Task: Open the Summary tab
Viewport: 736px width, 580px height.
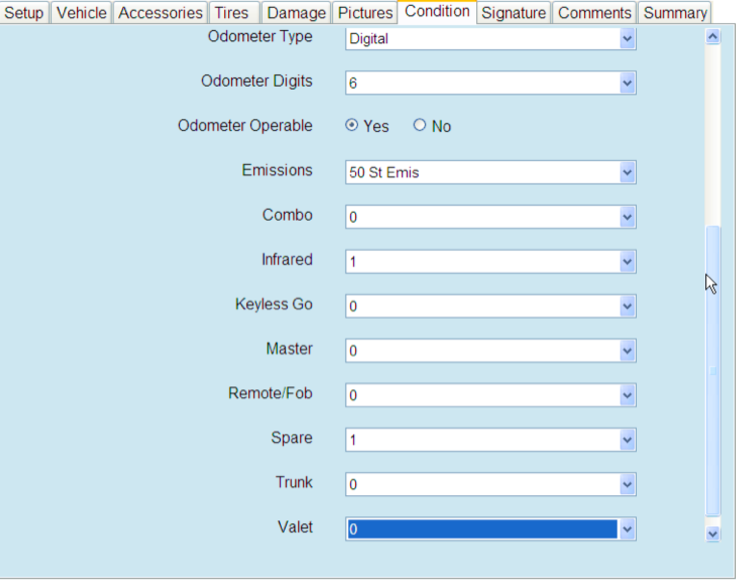Action: pos(675,13)
